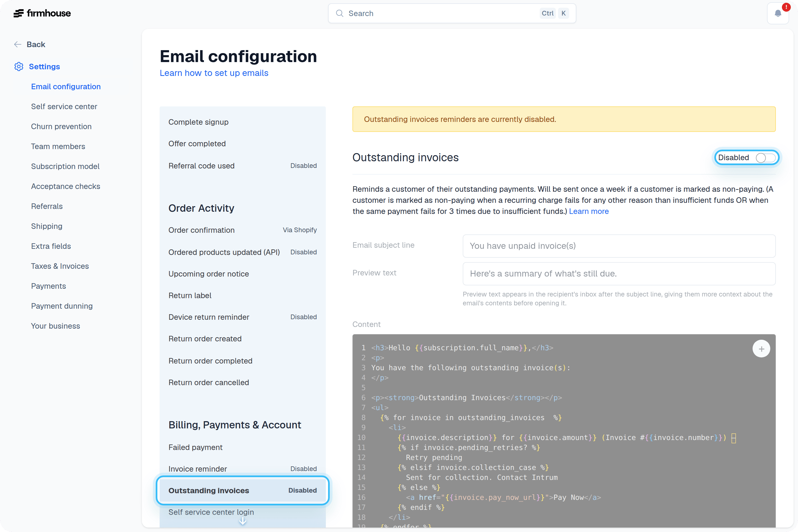Go to Acceptance checks settings
Viewport: 798px width, 532px height.
pyautogui.click(x=65, y=186)
